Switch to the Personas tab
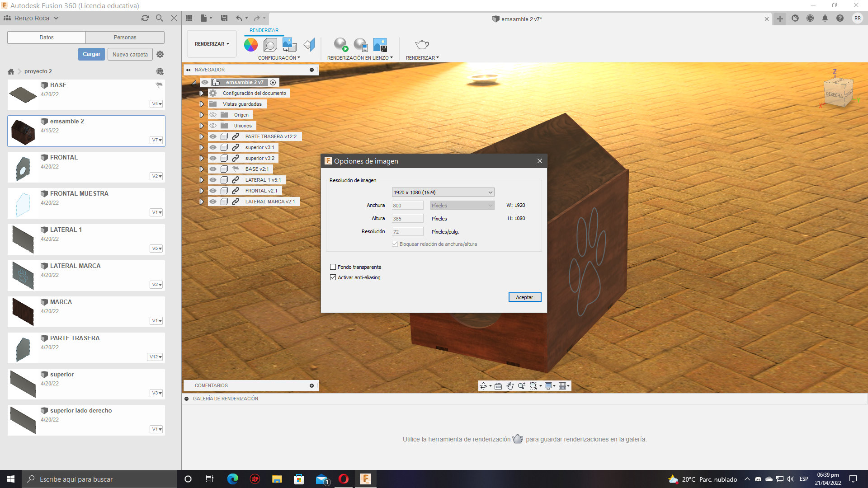Screen dimensions: 868x488 [x=125, y=38]
